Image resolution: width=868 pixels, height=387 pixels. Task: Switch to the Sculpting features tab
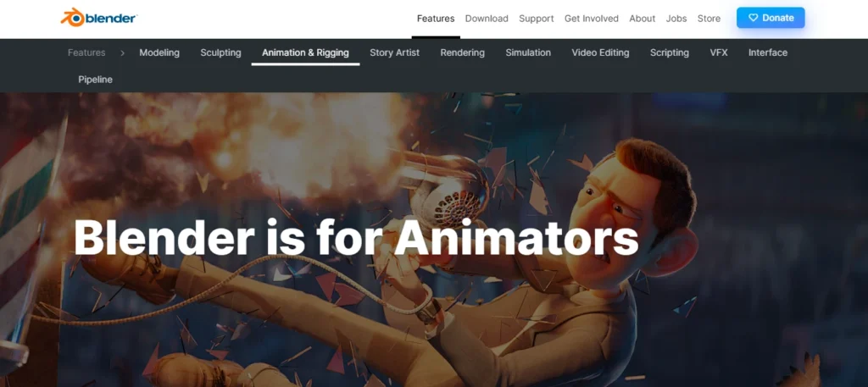(221, 53)
